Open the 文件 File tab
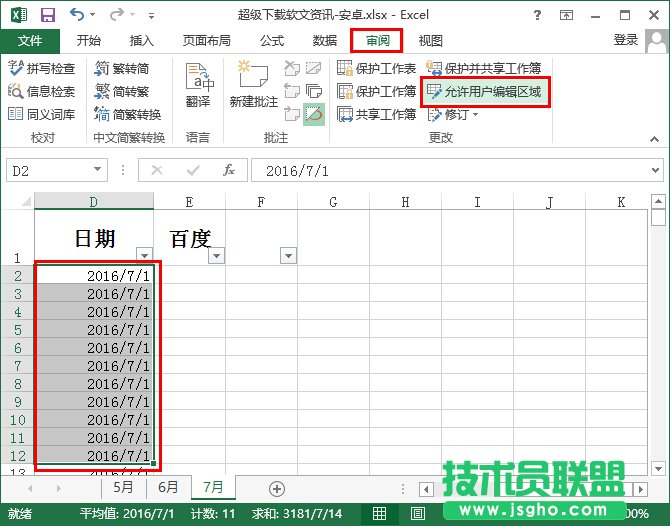 30,41
